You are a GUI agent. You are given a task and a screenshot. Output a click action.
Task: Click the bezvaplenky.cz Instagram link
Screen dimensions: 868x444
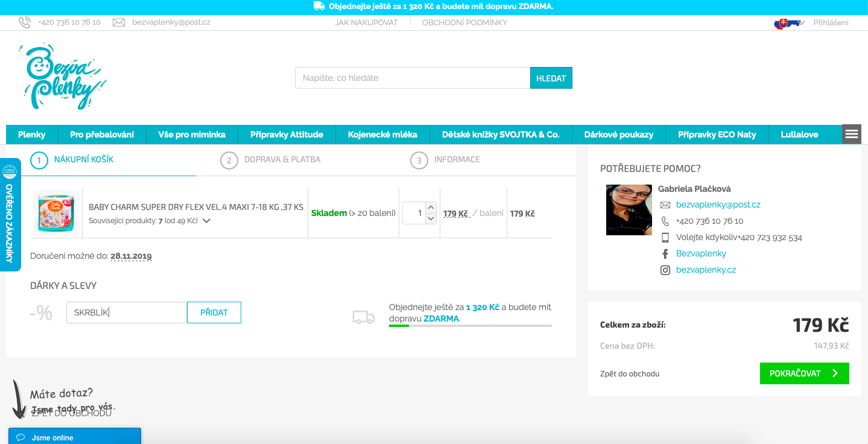[x=706, y=270]
